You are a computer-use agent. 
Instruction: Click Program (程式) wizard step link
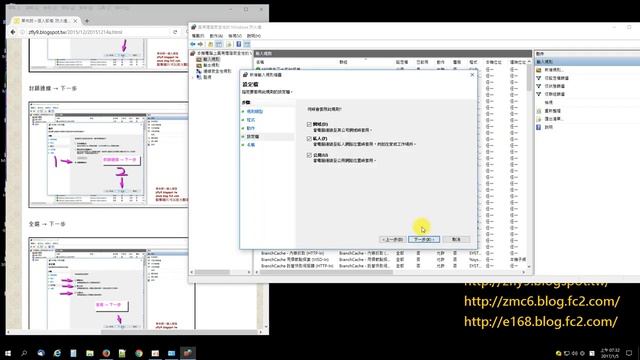(x=251, y=120)
